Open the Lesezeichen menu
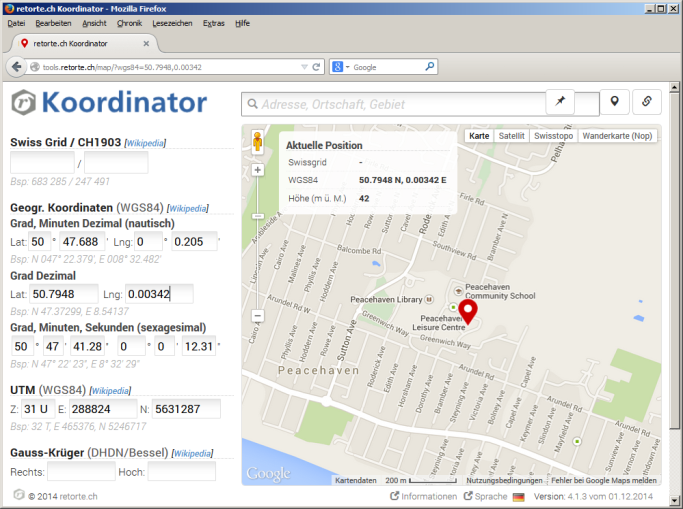683x509 pixels. 172,24
